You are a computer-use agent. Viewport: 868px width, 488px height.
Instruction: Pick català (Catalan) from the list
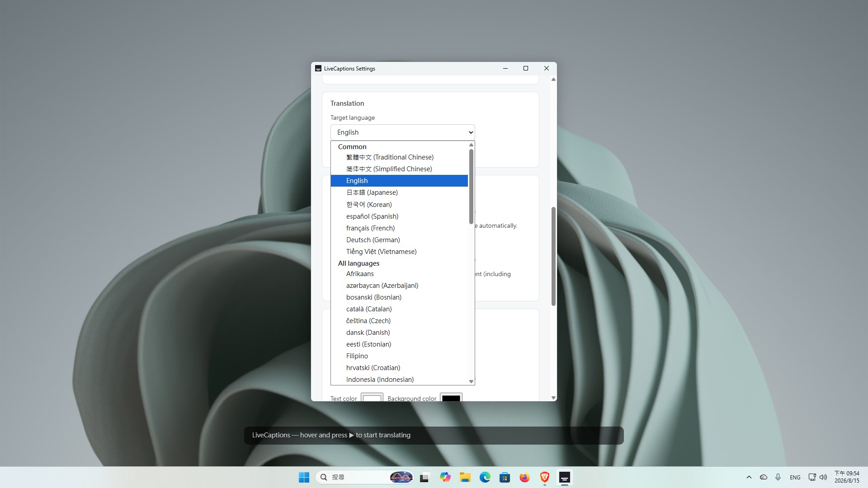click(x=399, y=309)
